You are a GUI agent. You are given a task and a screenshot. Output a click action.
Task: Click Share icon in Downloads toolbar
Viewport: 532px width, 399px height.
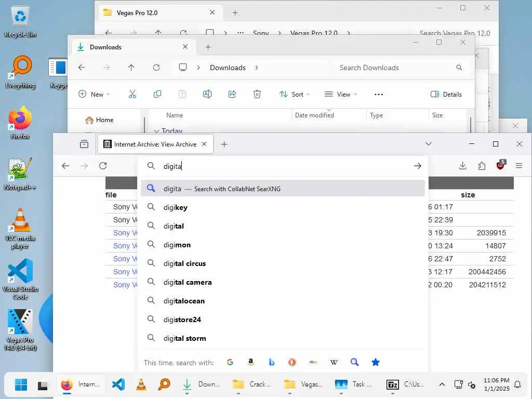point(232,95)
